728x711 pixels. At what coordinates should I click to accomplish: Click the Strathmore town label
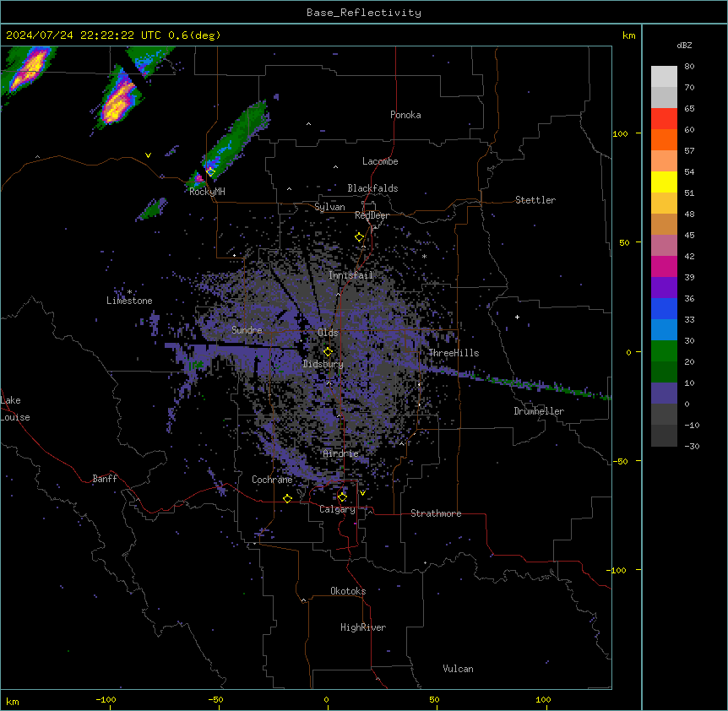pyautogui.click(x=436, y=513)
